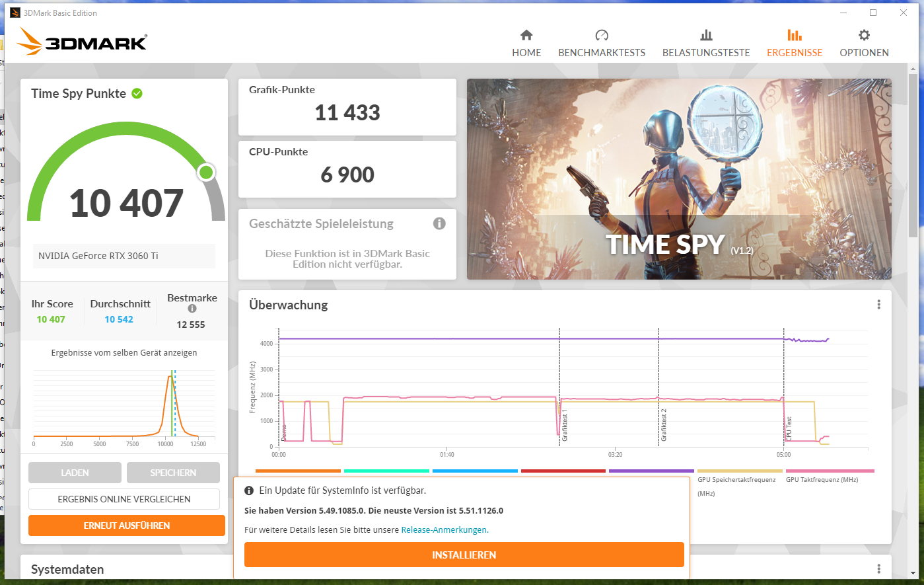Image resolution: width=924 pixels, height=585 pixels.
Task: Click red legend color bar
Action: [x=563, y=471]
